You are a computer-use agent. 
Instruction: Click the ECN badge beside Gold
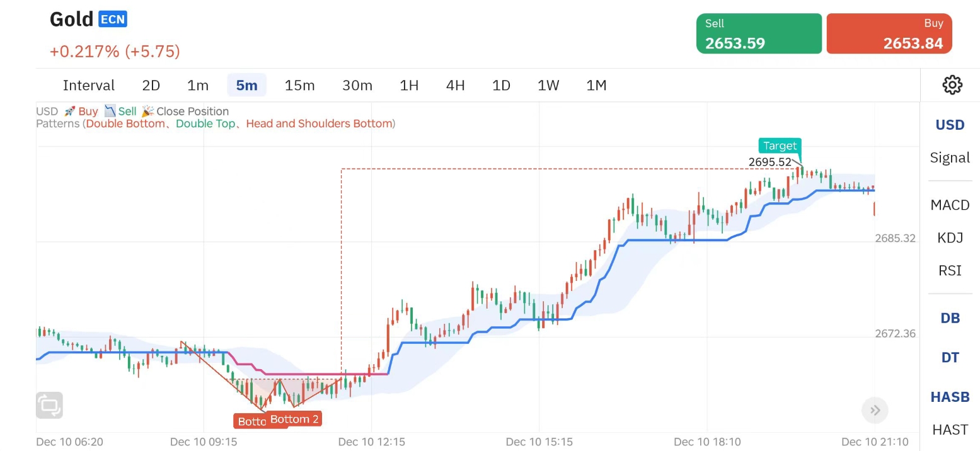point(113,20)
